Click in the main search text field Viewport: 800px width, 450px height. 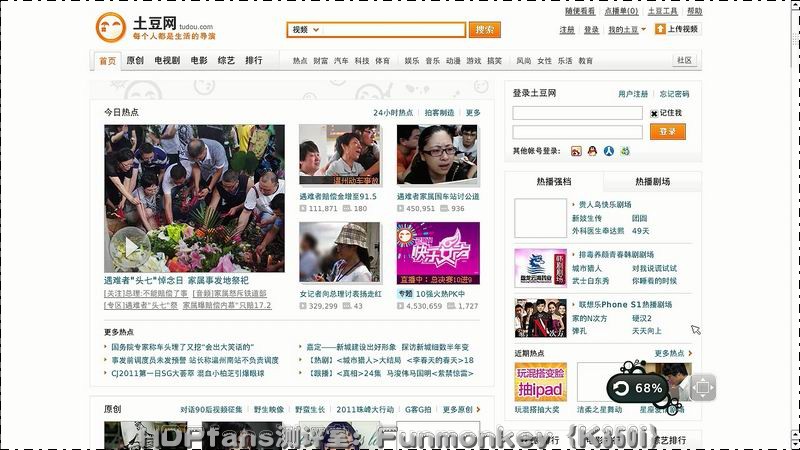[394, 30]
